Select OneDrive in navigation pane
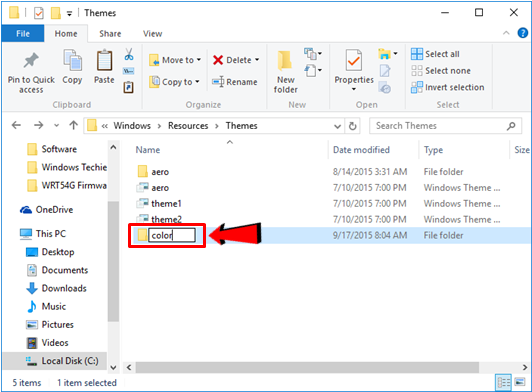532x392 pixels. click(x=46, y=210)
